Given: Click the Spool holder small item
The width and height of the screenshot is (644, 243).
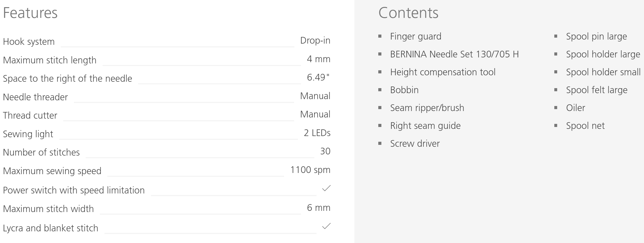Looking at the screenshot, I should coord(603,72).
